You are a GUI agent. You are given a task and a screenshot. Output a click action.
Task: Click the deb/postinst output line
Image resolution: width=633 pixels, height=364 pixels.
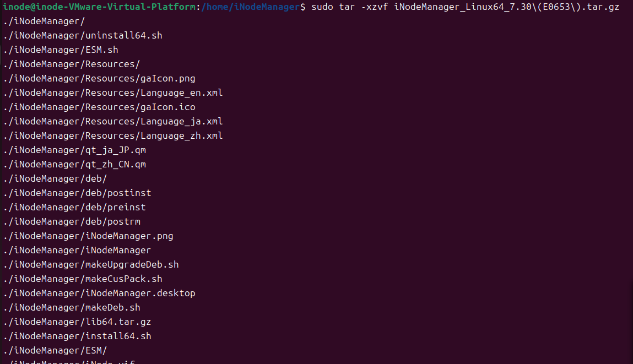click(x=77, y=193)
